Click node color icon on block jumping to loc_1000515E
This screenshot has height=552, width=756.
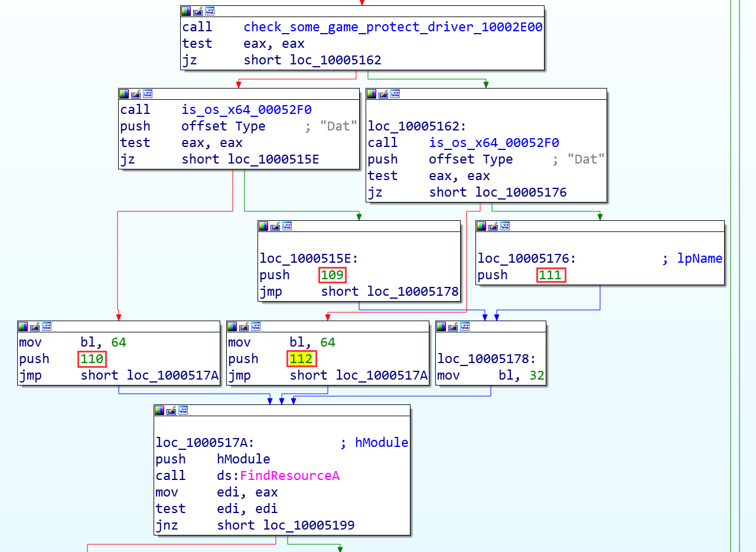tap(124, 94)
